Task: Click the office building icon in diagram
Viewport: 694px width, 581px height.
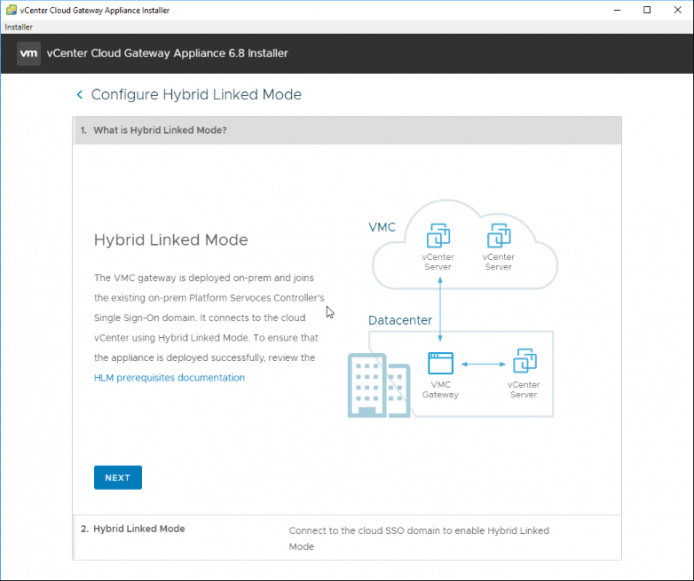Action: [x=379, y=385]
